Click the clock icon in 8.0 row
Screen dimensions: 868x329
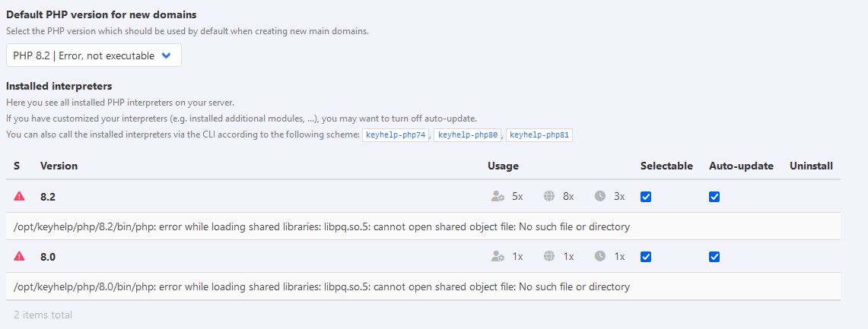click(600, 257)
